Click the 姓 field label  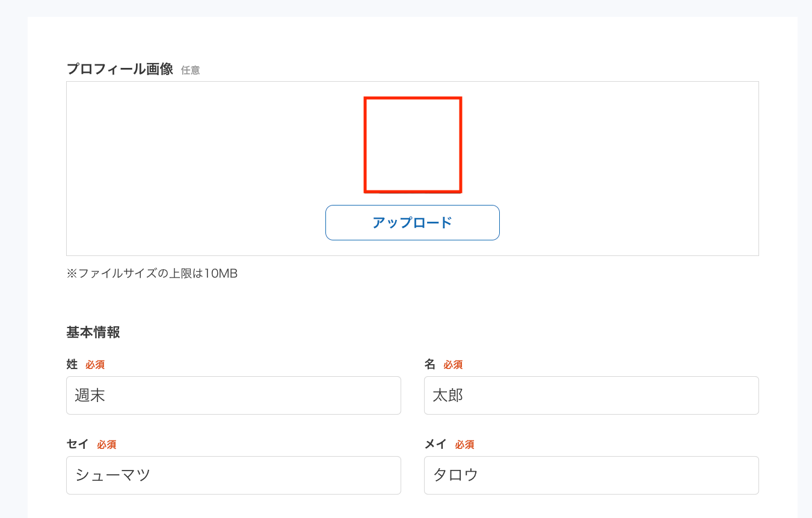[x=72, y=364]
